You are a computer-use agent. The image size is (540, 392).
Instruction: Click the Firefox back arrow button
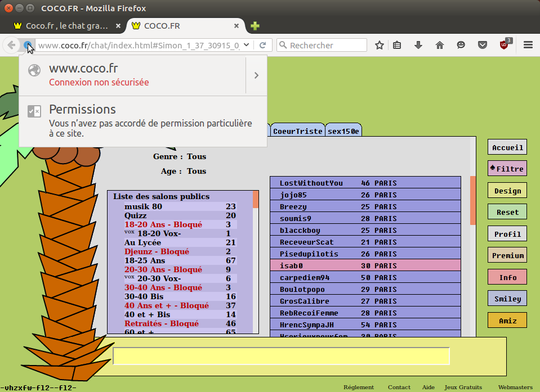pyautogui.click(x=11, y=45)
